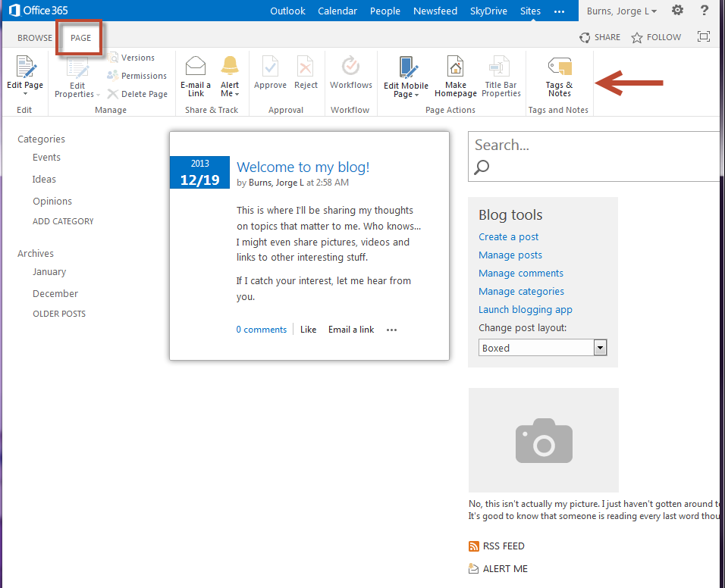Click the camera placeholder picture
The height and width of the screenshot is (588, 725).
[543, 440]
